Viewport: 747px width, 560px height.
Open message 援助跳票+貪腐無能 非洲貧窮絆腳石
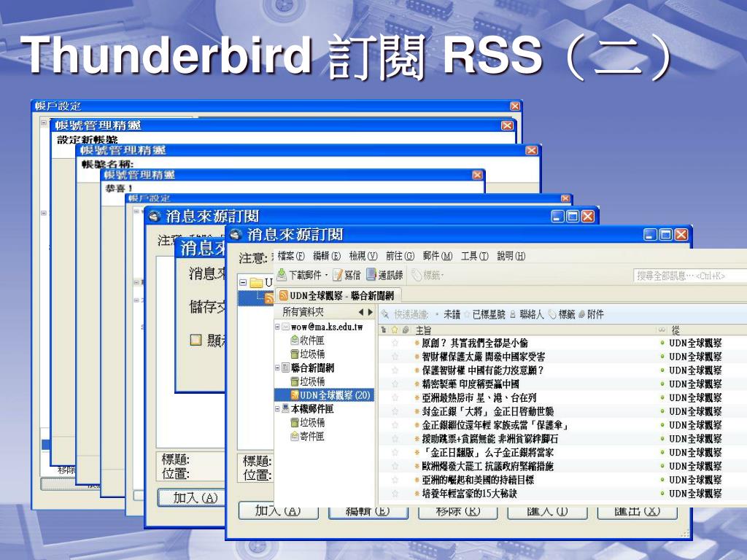489,438
